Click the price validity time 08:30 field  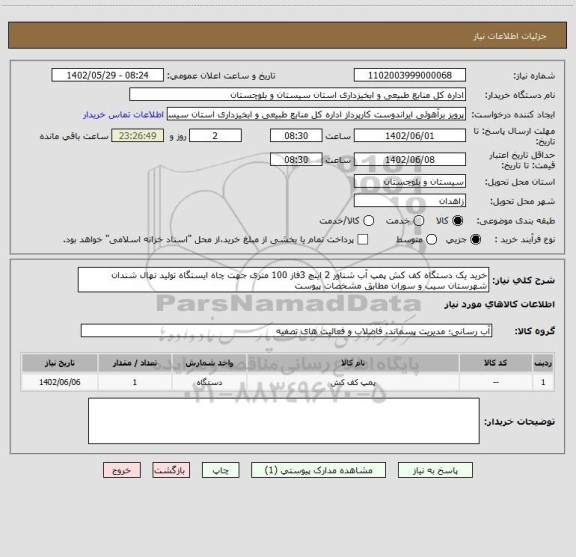click(296, 159)
